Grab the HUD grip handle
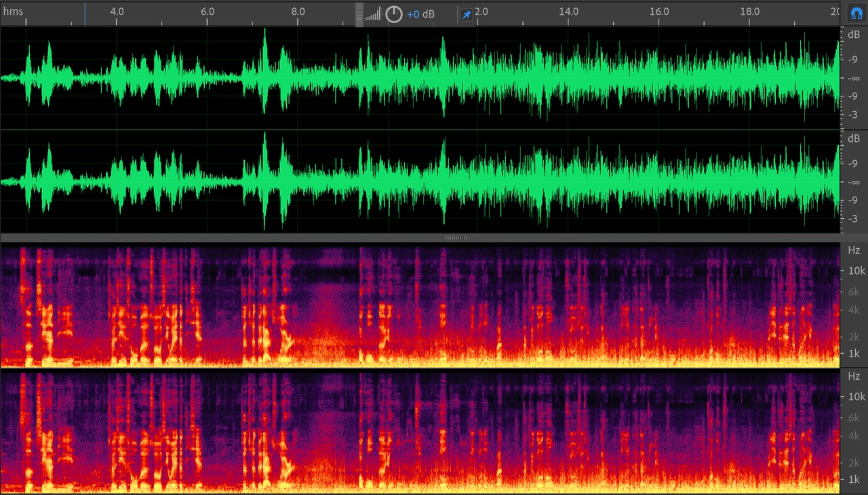Screen dimensions: 868x495 click(359, 14)
